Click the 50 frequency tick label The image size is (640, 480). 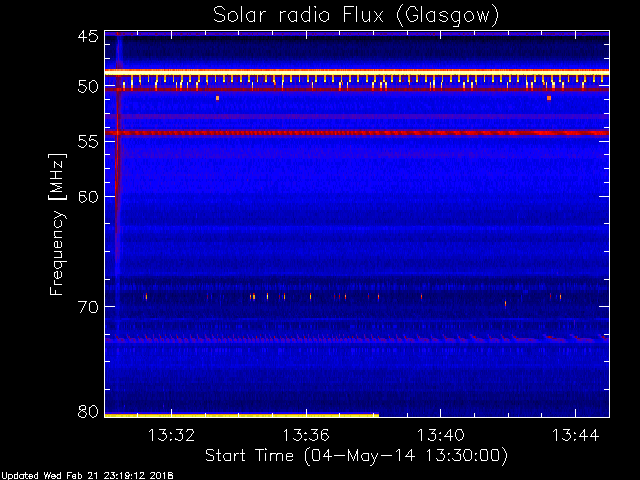[x=88, y=87]
